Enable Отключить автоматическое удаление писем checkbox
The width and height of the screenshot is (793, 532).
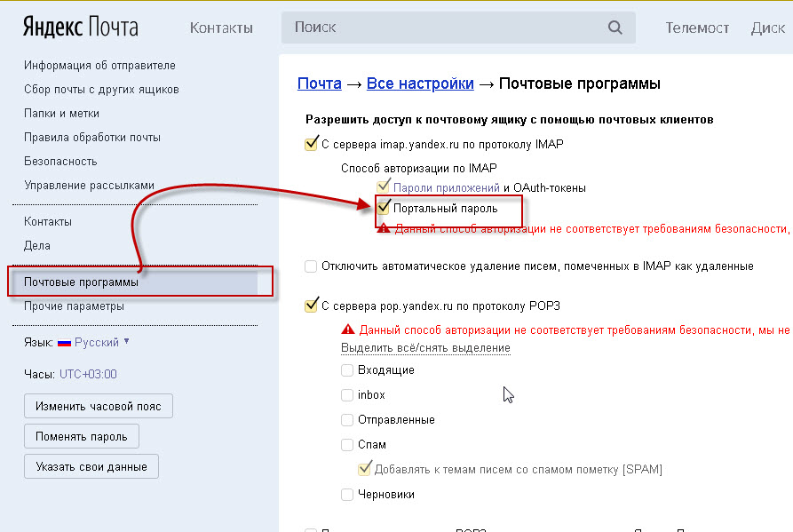[x=311, y=266]
